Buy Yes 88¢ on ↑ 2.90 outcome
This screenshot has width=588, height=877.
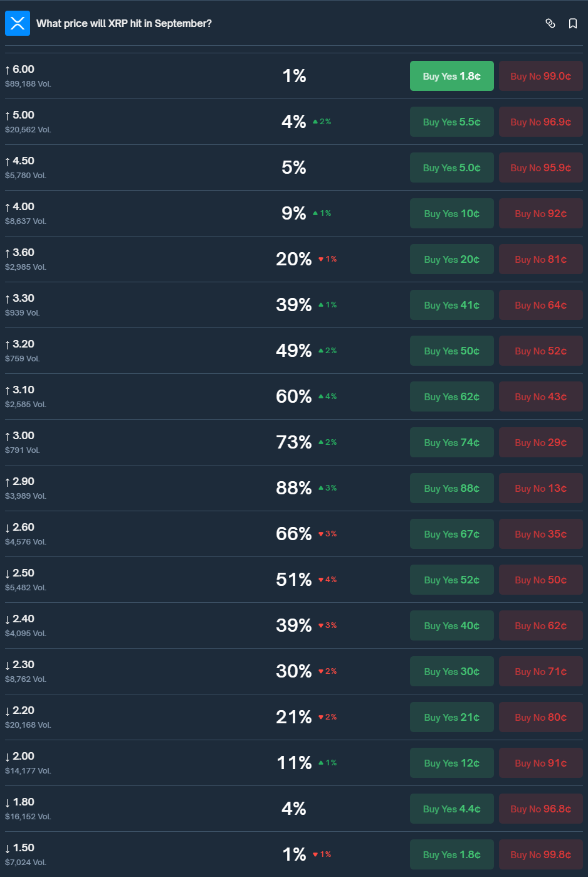click(452, 488)
